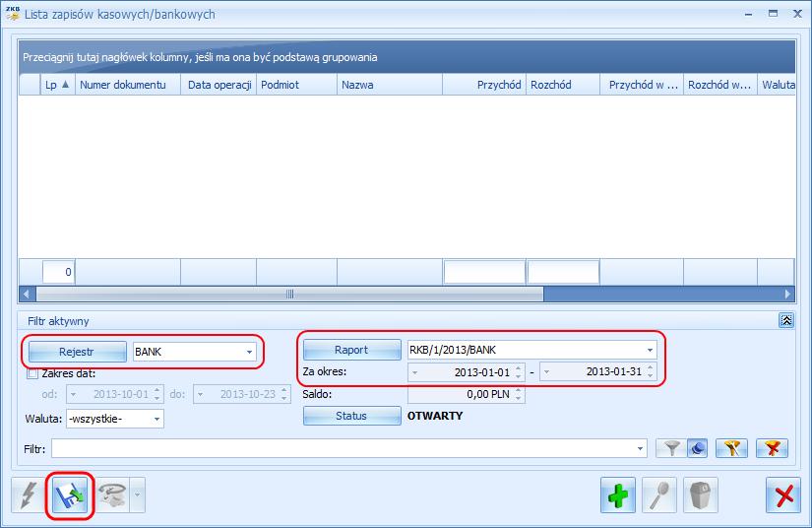Click the Rejestr button
The width and height of the screenshot is (812, 528).
77,352
